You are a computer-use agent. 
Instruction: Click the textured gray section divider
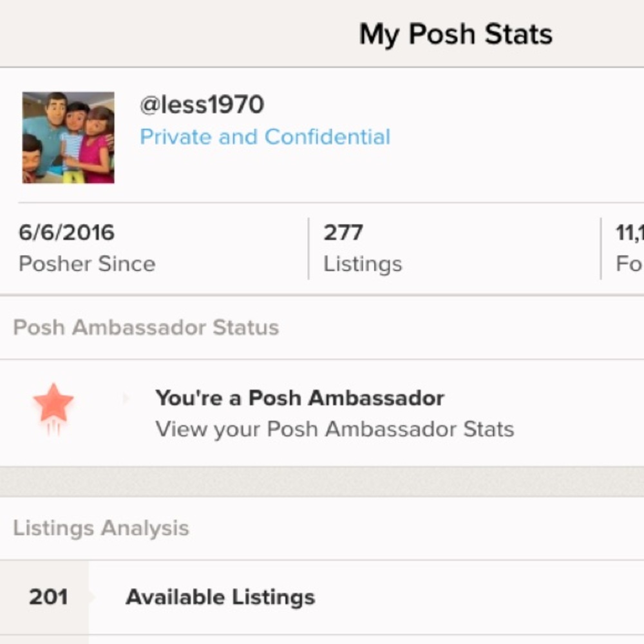[322, 481]
